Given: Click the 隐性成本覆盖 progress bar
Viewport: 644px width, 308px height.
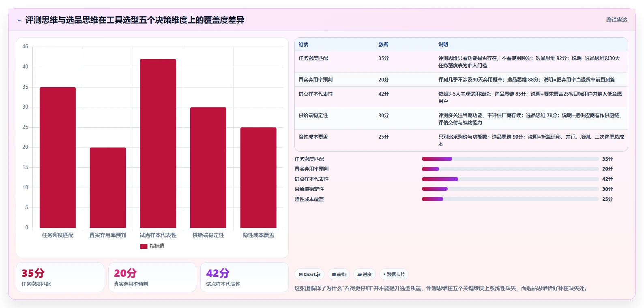Looking at the screenshot, I should point(510,199).
